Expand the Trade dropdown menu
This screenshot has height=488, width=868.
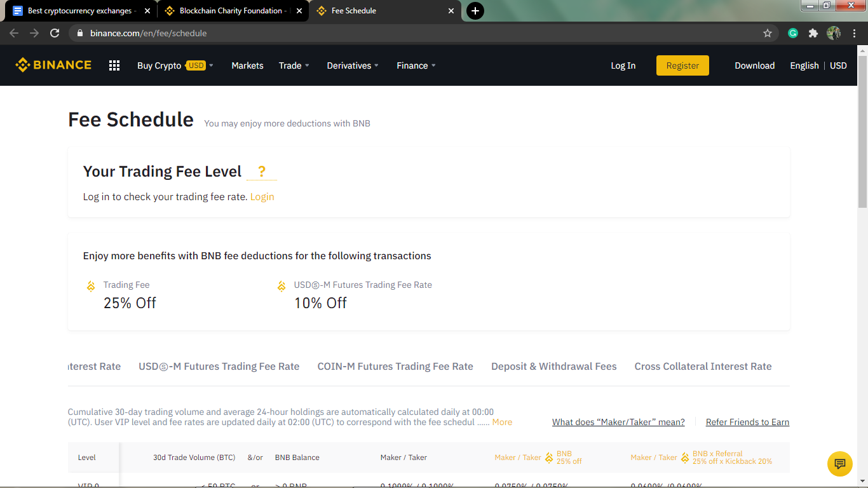294,65
